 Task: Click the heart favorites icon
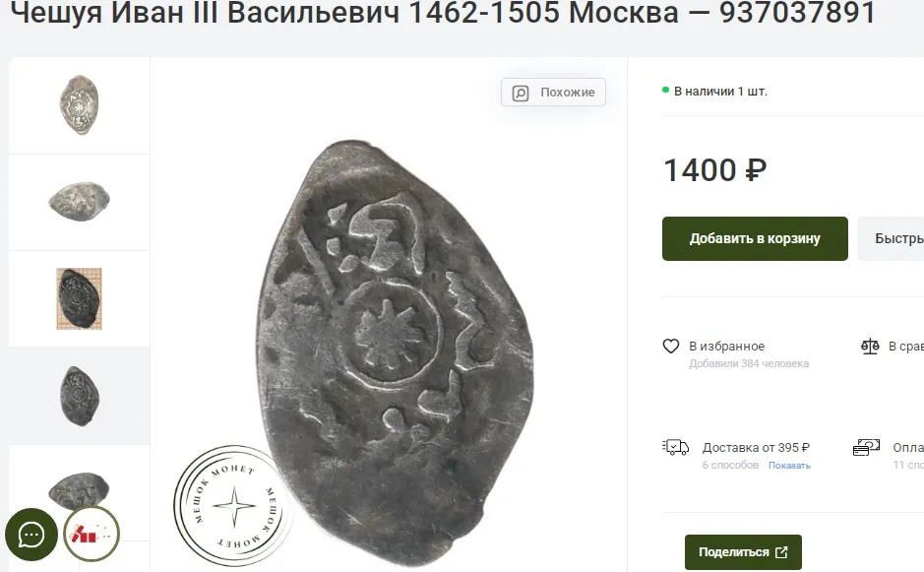coord(670,347)
